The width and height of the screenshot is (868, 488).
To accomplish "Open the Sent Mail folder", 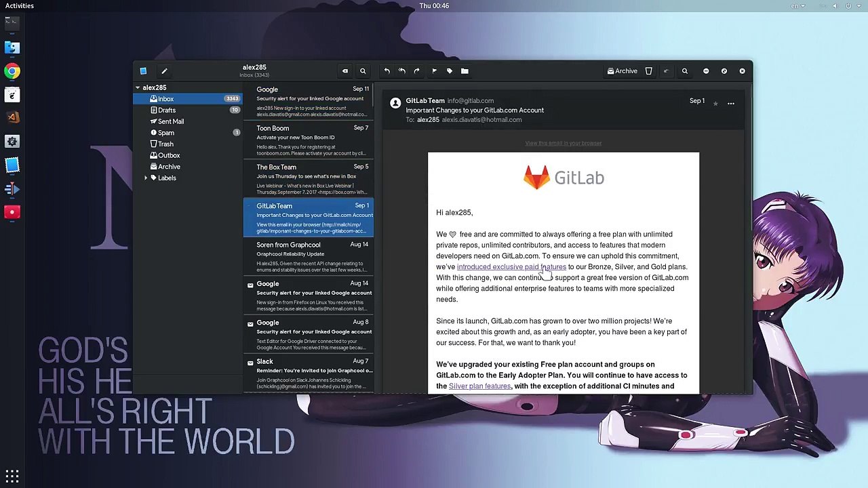I will [x=188, y=121].
